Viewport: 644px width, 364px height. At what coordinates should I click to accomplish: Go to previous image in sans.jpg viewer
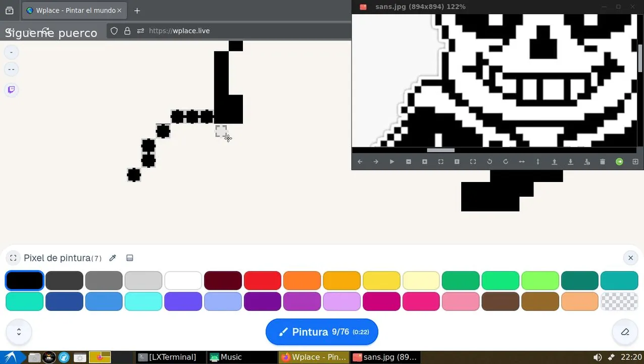pos(360,162)
